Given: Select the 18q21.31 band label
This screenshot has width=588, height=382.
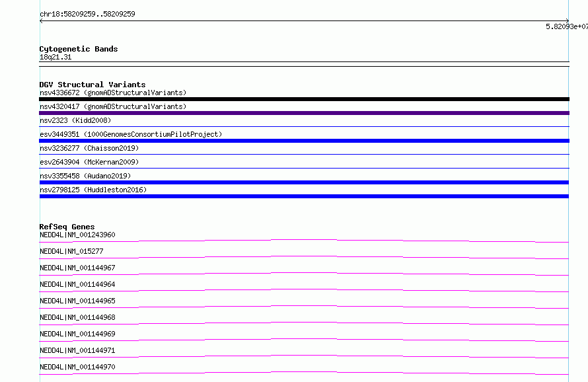Looking at the screenshot, I should (x=55, y=57).
